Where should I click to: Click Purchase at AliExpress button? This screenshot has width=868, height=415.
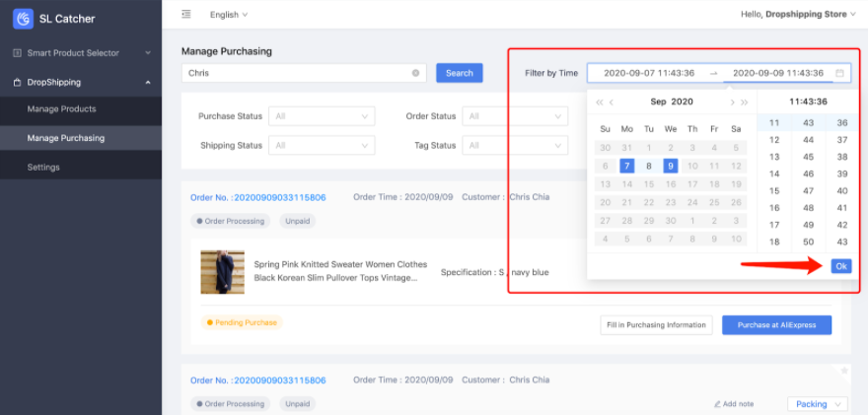[776, 325]
